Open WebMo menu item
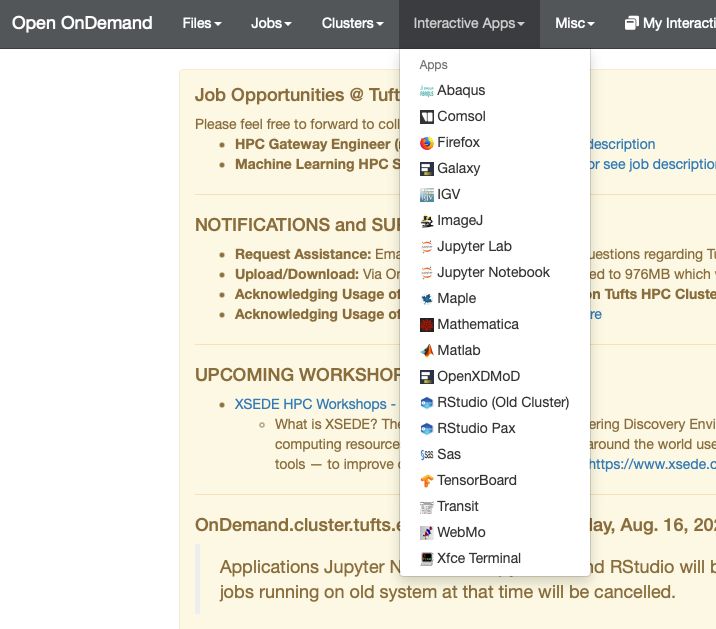 (495, 533)
